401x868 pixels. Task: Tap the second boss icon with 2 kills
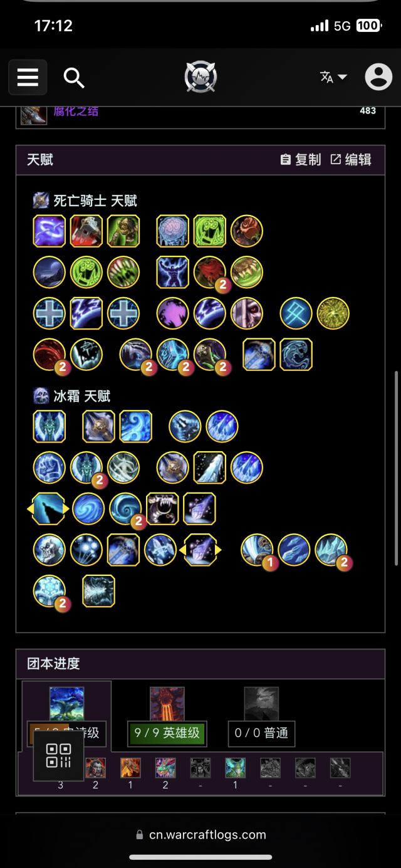(x=165, y=768)
